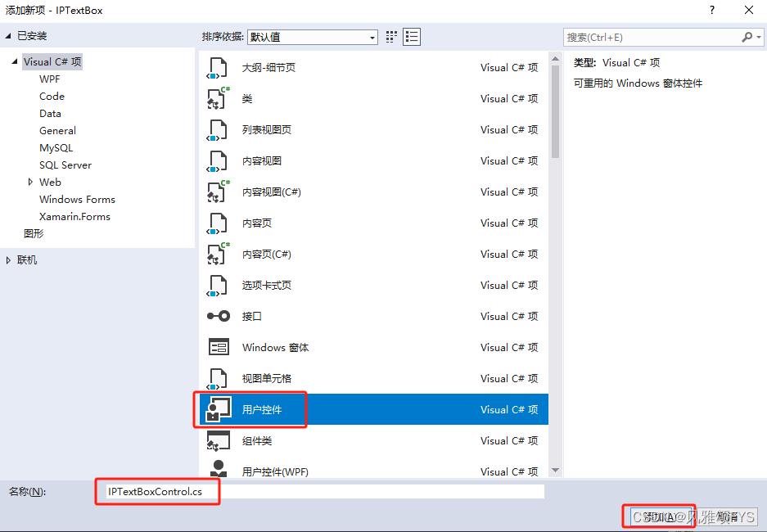The image size is (767, 532).
Task: Select the Data category
Action: click(51, 114)
